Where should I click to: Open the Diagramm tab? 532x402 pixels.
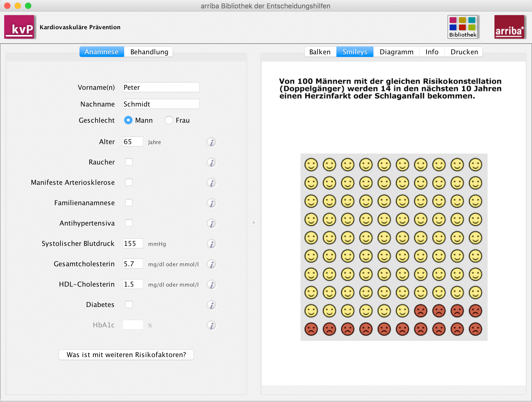[x=396, y=52]
